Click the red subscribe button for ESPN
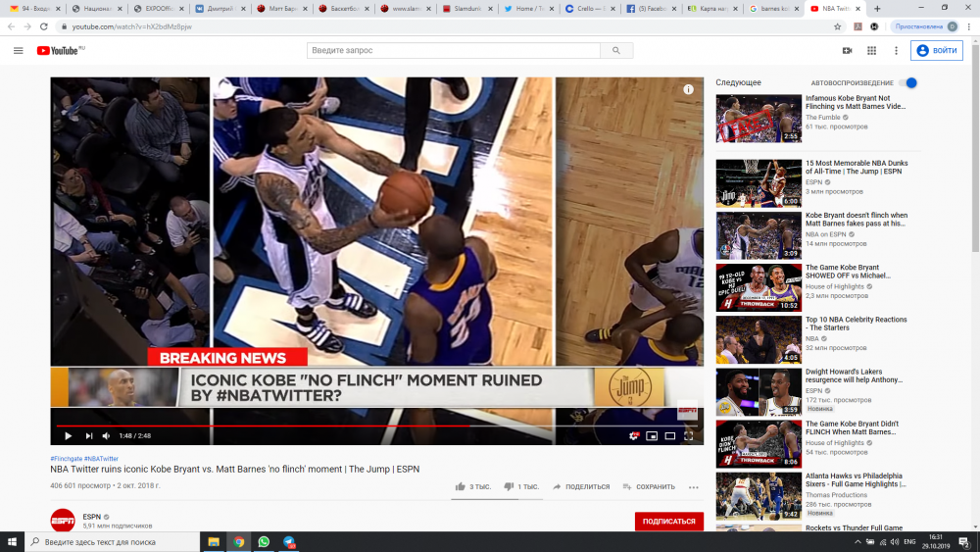Screen dimensions: 980x552 (x=668, y=522)
